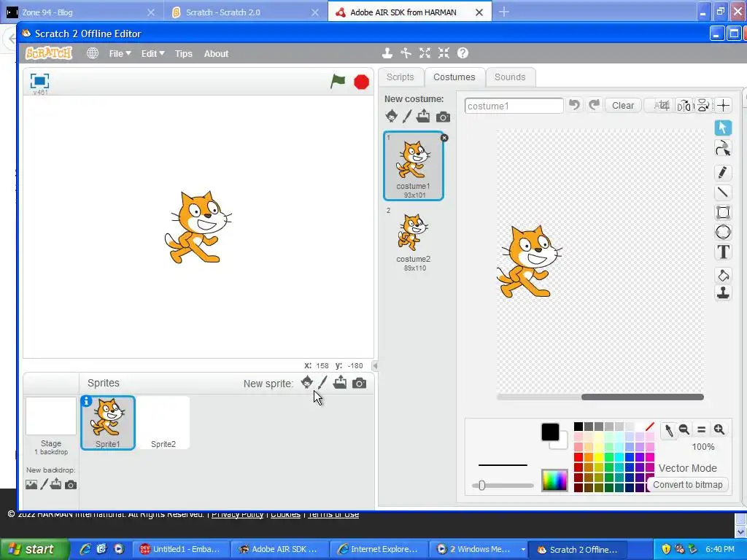This screenshot has width=747, height=560.
Task: Flip costume left-right
Action: click(684, 105)
